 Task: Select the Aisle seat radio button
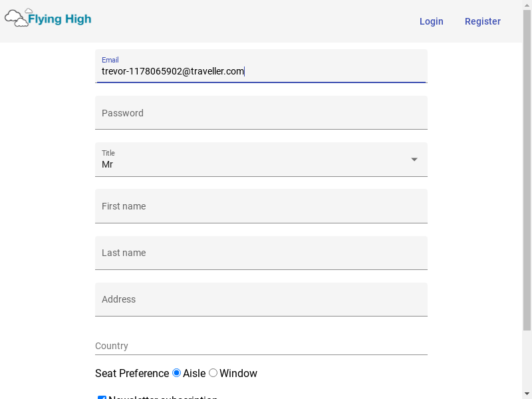[177, 373]
